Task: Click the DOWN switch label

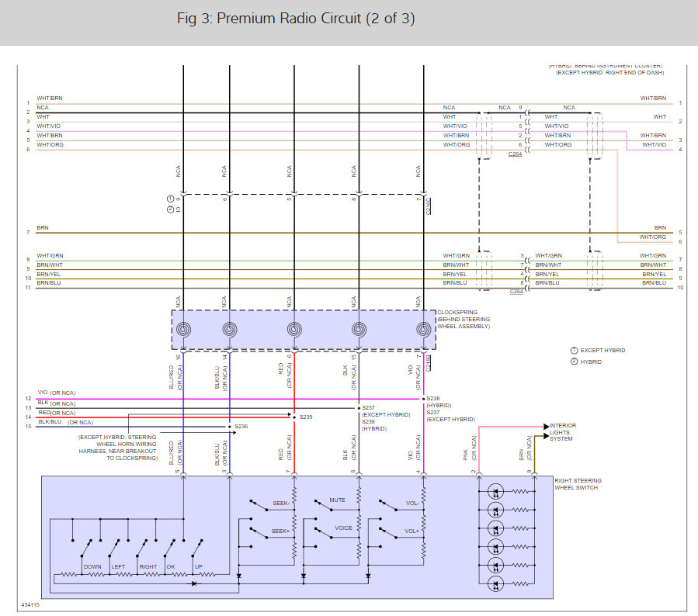Action: pos(92,566)
